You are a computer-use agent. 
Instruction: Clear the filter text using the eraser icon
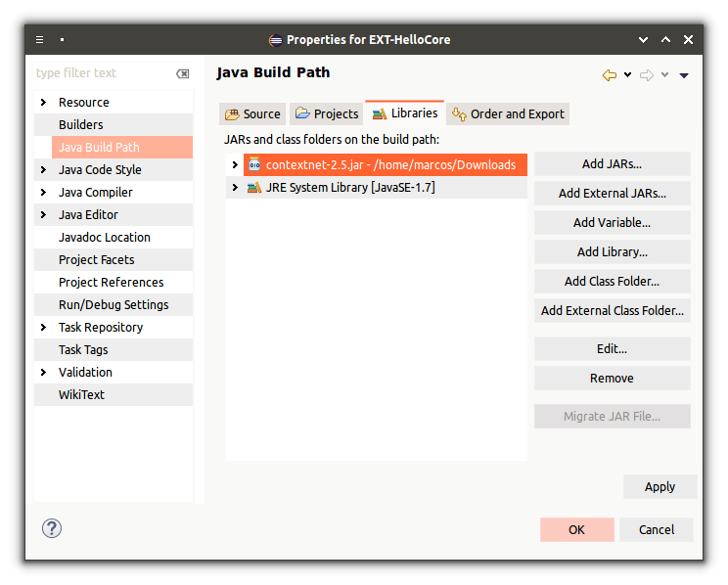[x=183, y=73]
